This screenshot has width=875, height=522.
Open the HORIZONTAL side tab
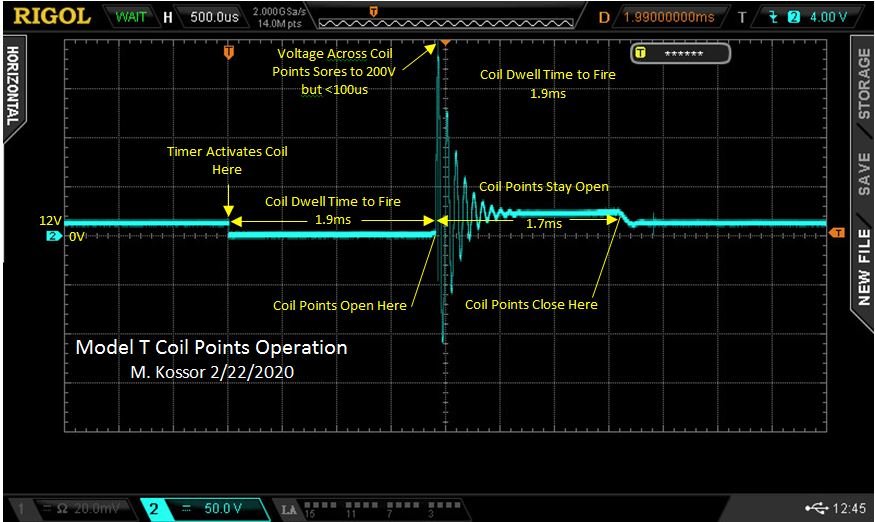12,85
